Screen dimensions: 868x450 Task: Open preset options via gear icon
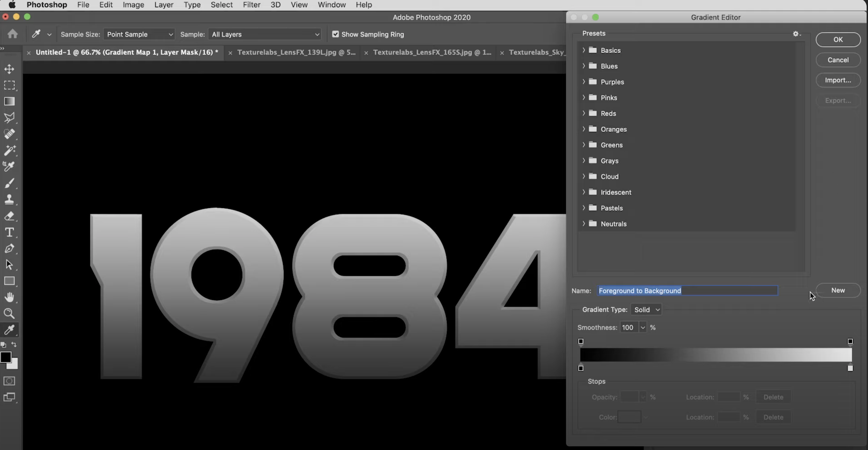[x=796, y=34]
